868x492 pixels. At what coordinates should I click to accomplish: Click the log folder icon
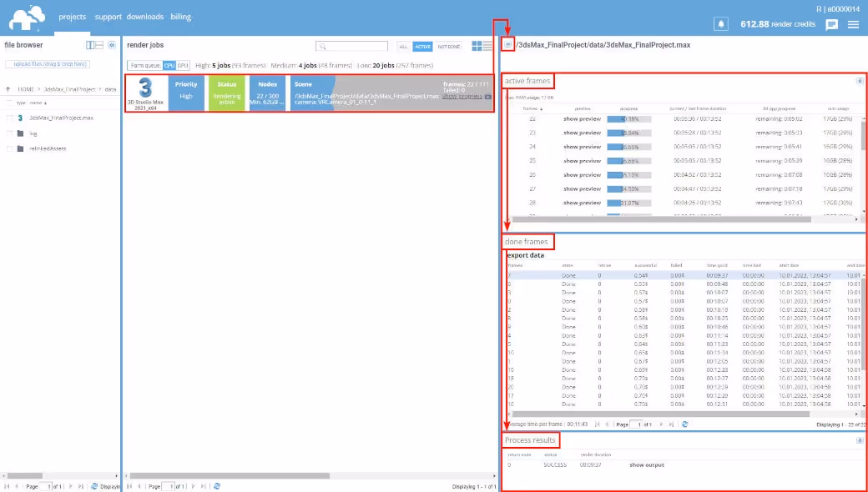(x=21, y=133)
